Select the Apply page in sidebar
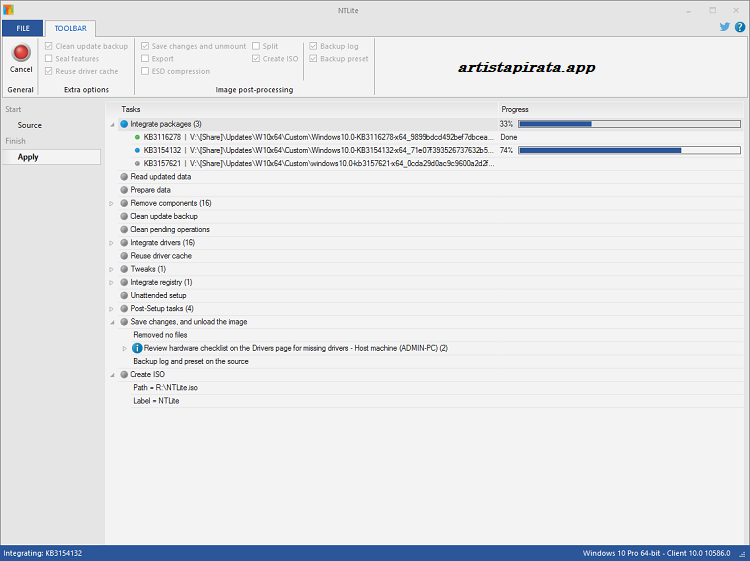Screen dimensions: 750x561 (x=28, y=157)
